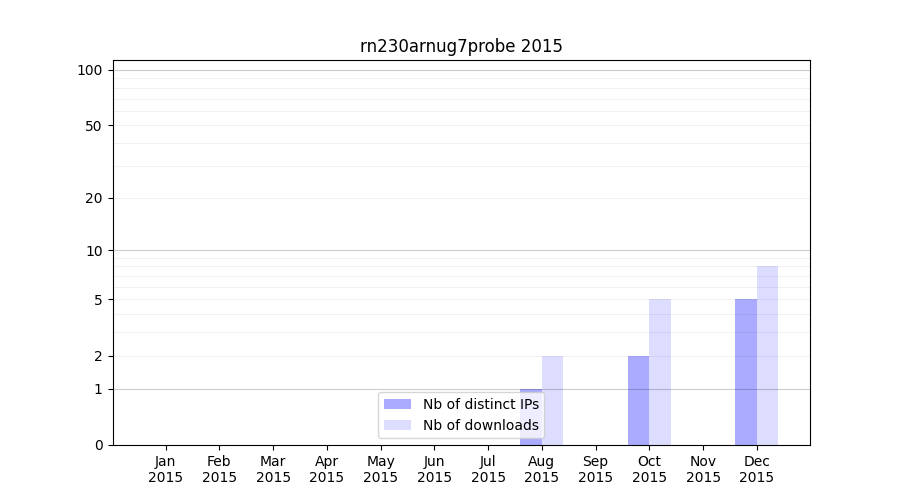Click the May 2015 x-axis label
900x500 pixels.
381,469
